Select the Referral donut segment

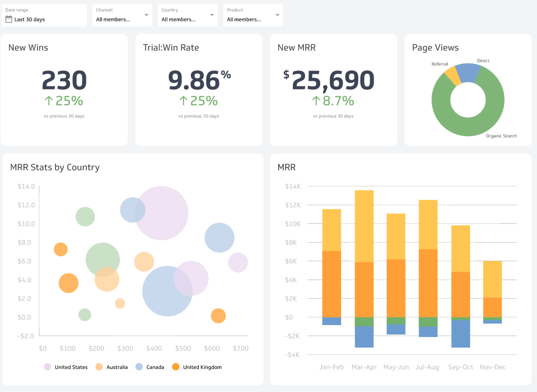453,76
